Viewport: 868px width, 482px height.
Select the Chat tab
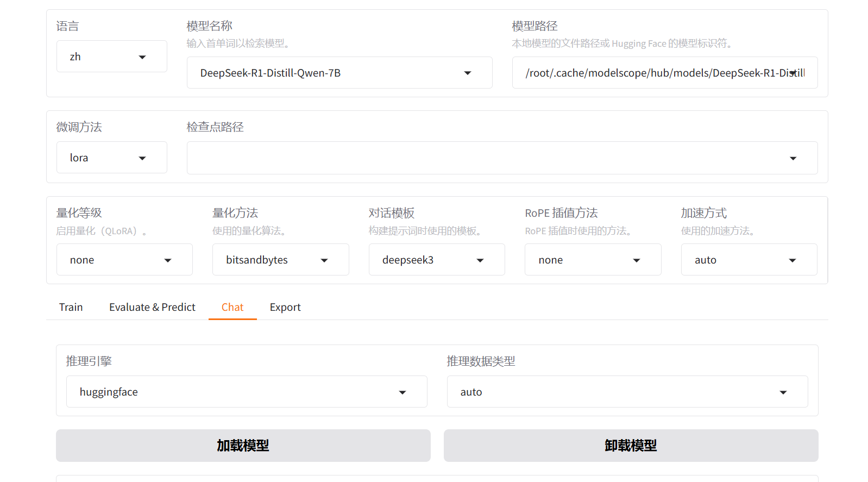(x=232, y=307)
